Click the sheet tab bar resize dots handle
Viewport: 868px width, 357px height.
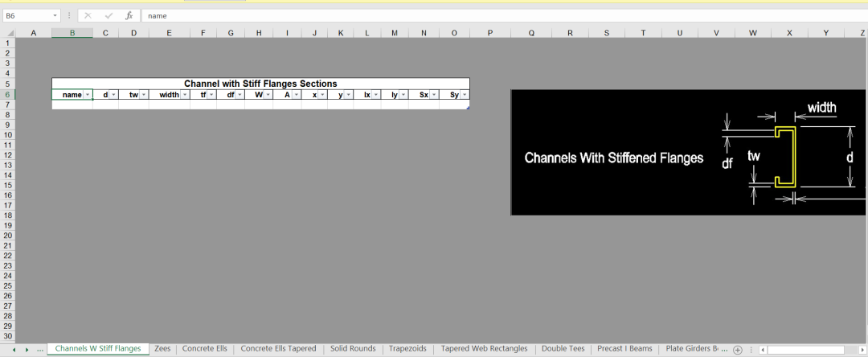tap(751, 350)
